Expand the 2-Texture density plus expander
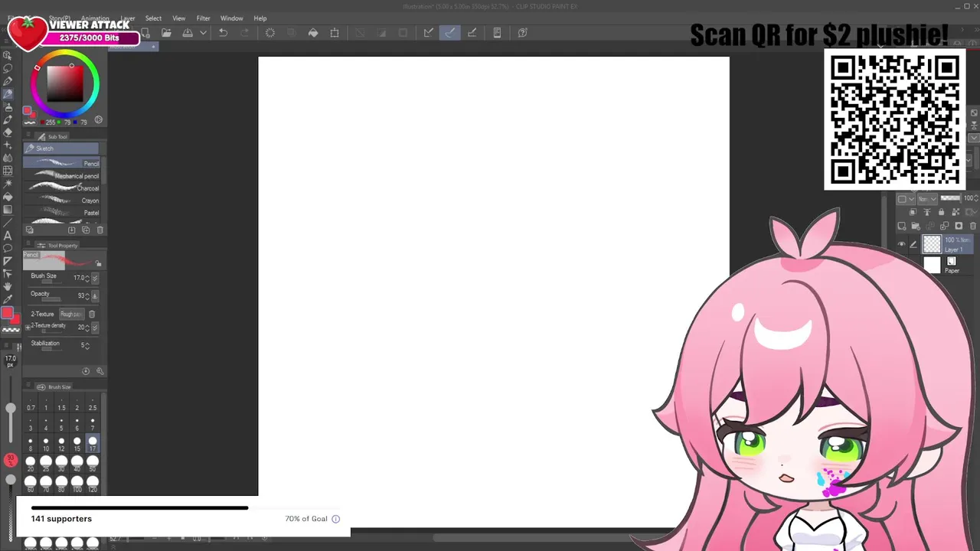Viewport: 980px width, 551px height. [28, 328]
